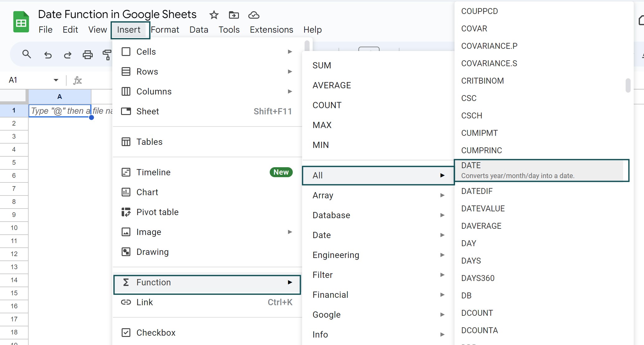Viewport: 644px width, 345px height.
Task: Choose the SUM function
Action: [x=378, y=65]
